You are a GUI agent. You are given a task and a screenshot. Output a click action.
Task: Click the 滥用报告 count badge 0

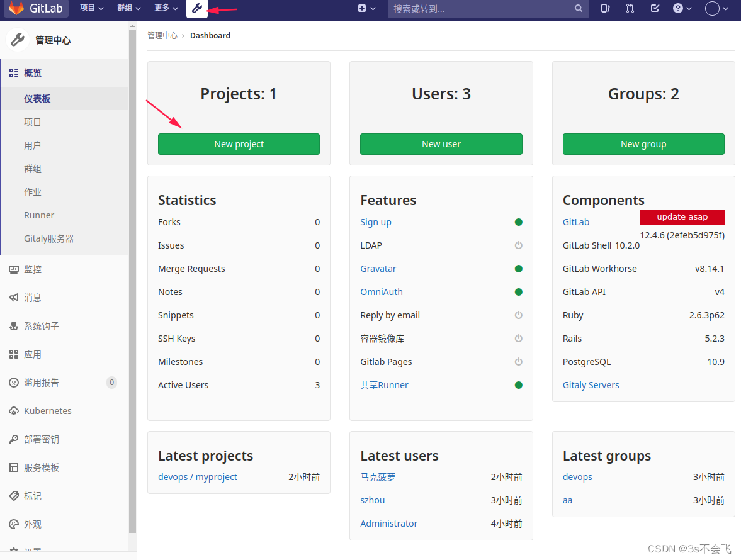click(111, 383)
